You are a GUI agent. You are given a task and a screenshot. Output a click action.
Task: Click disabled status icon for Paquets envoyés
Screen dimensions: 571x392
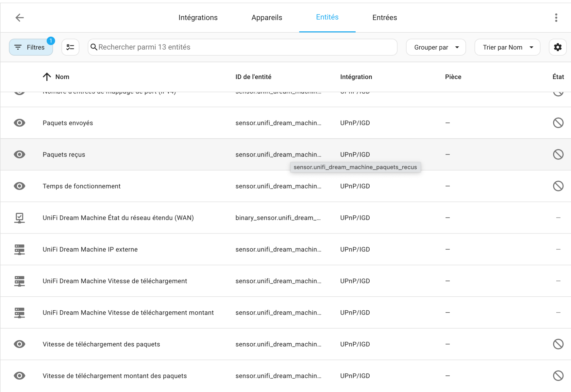558,123
